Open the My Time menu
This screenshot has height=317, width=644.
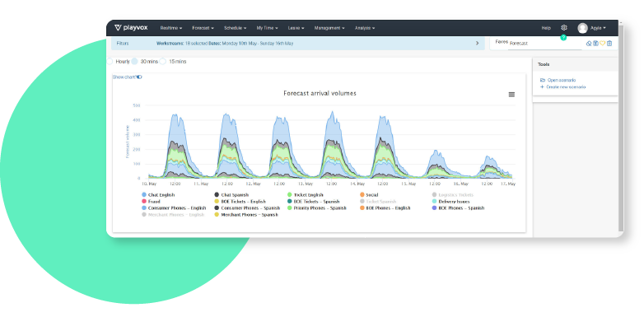(x=267, y=28)
